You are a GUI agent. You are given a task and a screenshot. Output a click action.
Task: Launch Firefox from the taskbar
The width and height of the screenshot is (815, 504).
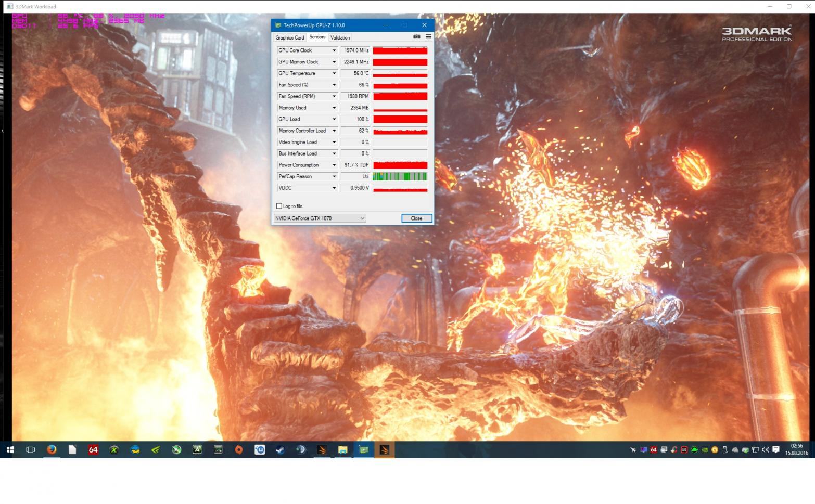point(52,450)
